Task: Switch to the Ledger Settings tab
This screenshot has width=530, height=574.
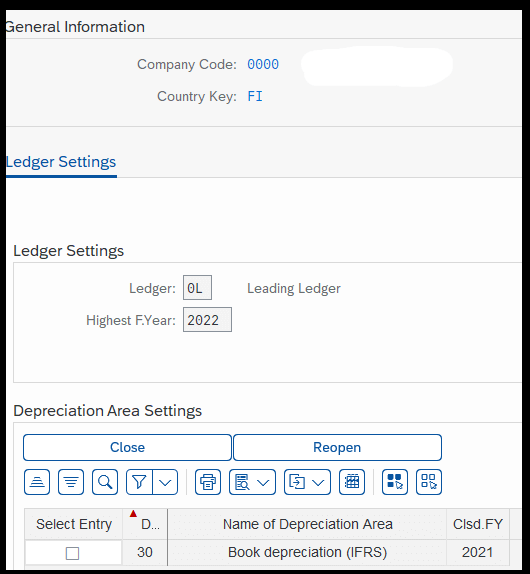Action: (x=61, y=162)
